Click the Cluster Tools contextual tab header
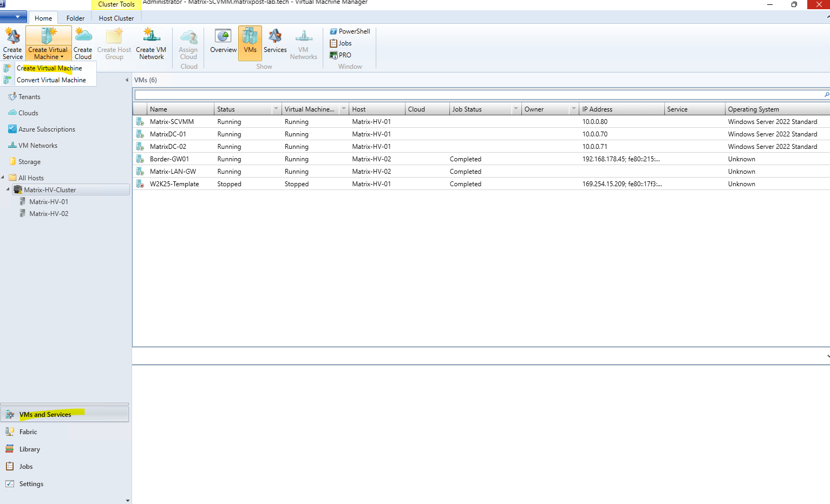The image size is (830, 504). [116, 4]
